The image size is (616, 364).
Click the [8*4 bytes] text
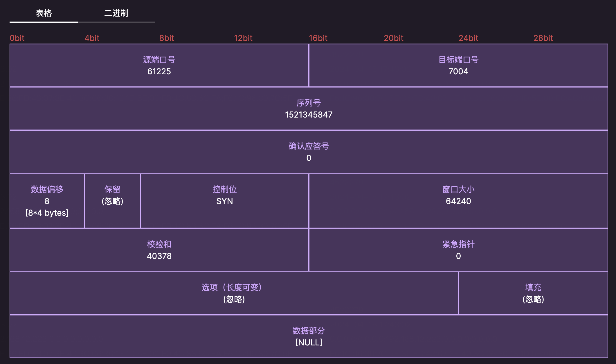[47, 213]
